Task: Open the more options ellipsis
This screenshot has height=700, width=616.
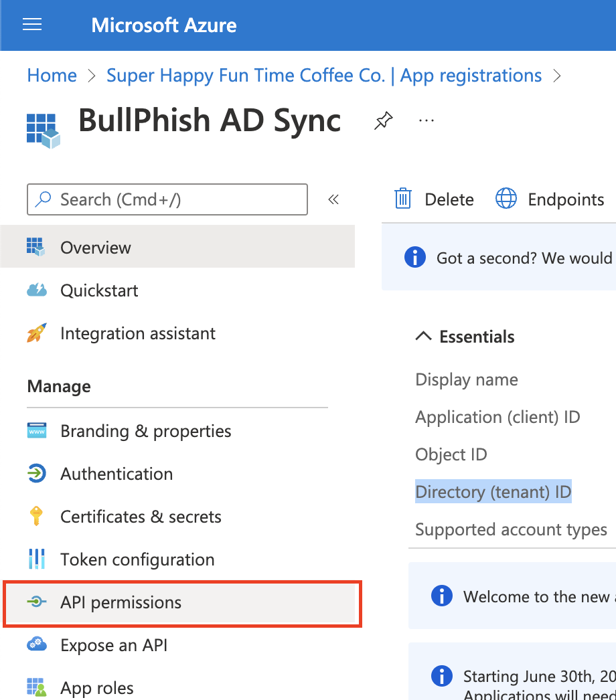Action: click(x=426, y=120)
